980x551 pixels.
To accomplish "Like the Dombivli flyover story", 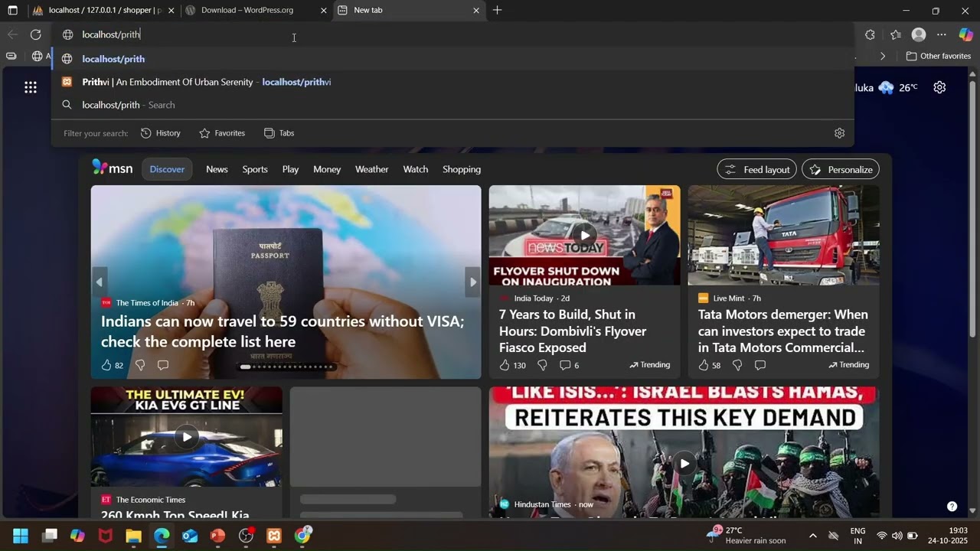I will (x=505, y=365).
